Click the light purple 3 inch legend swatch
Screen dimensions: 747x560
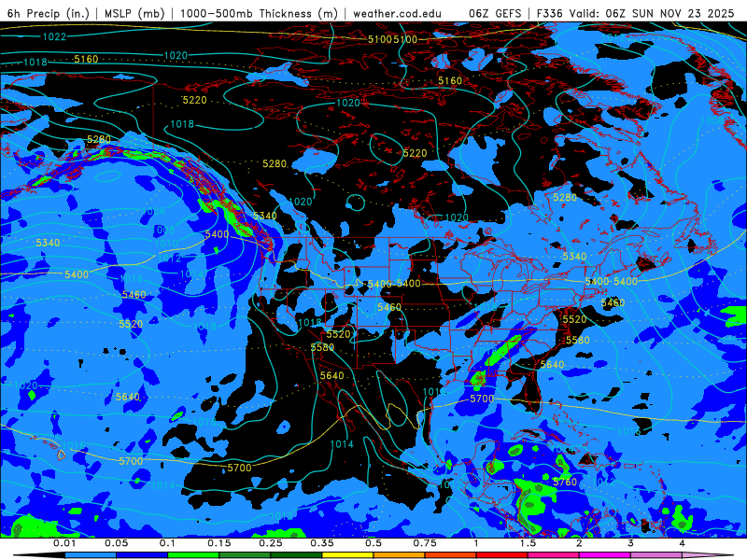point(656,555)
